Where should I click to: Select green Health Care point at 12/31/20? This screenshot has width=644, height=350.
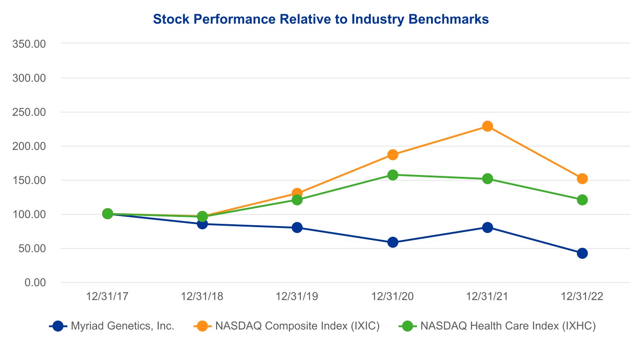tap(392, 175)
